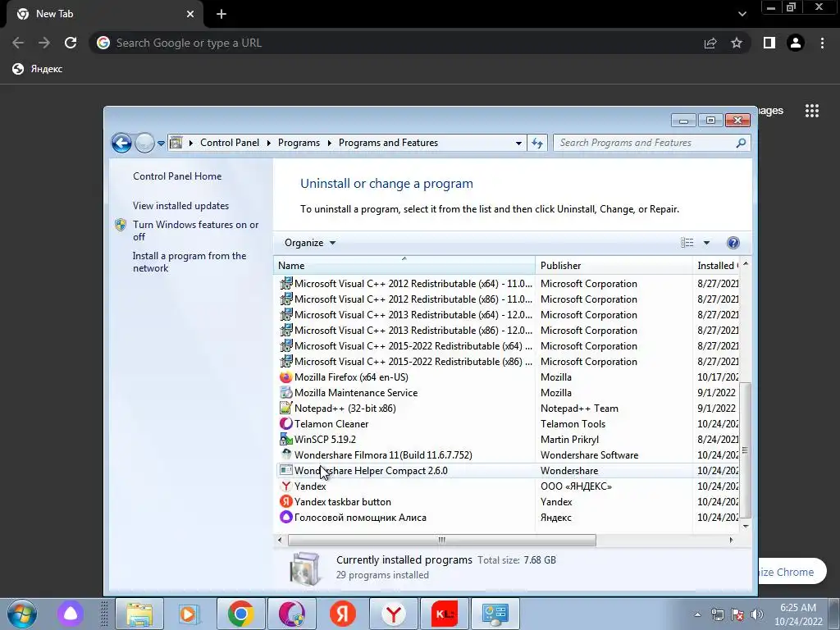
Task: Click the Control Panel forward arrow button
Action: point(144,143)
